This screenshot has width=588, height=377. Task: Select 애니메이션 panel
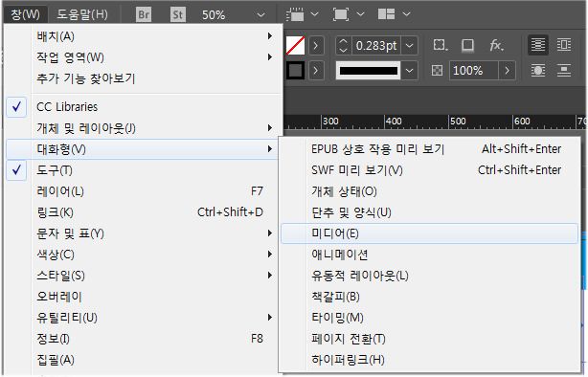point(430,255)
